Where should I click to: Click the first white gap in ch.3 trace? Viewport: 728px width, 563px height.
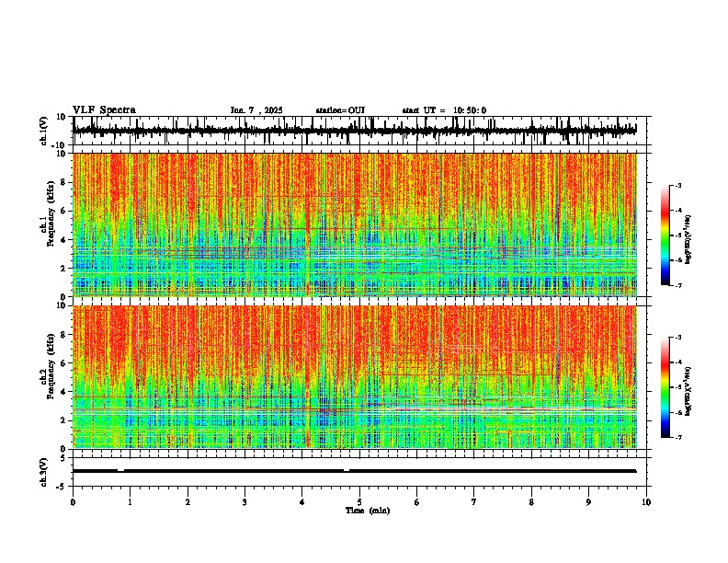tap(120, 471)
